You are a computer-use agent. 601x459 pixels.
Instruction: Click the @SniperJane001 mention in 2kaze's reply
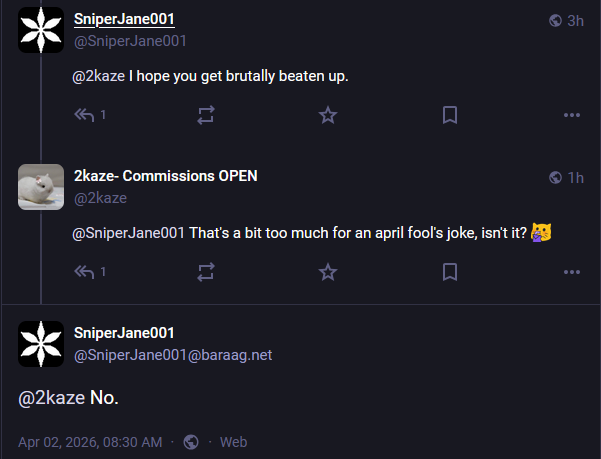(129, 232)
